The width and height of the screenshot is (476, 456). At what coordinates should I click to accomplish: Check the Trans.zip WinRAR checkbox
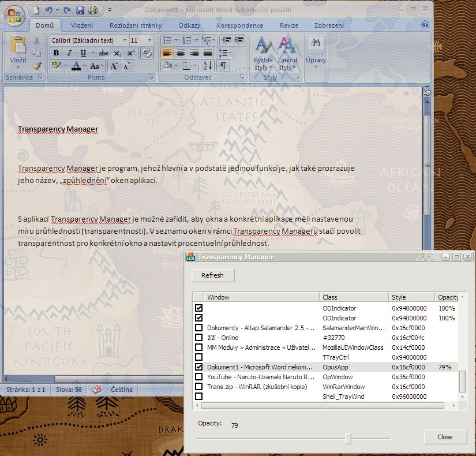199,386
